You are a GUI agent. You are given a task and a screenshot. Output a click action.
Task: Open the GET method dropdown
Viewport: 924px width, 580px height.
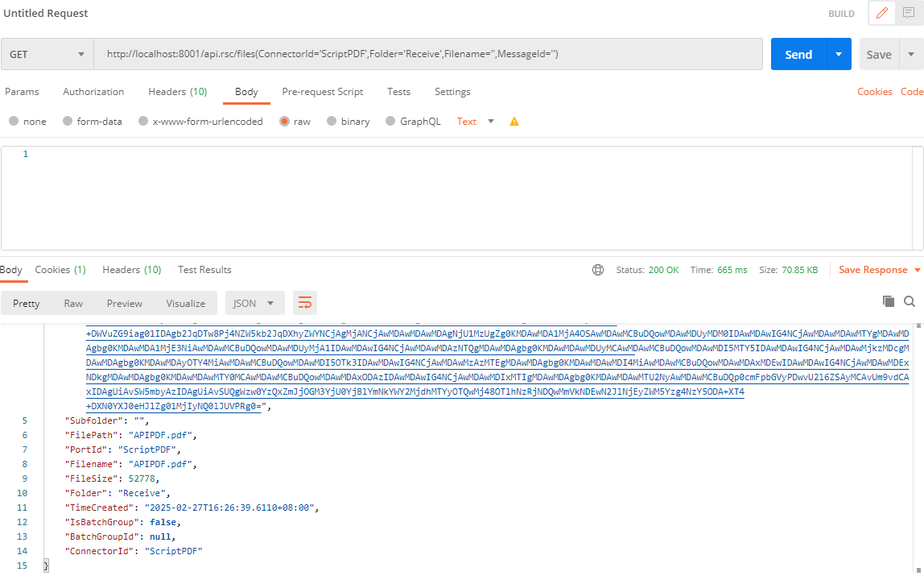click(x=47, y=54)
